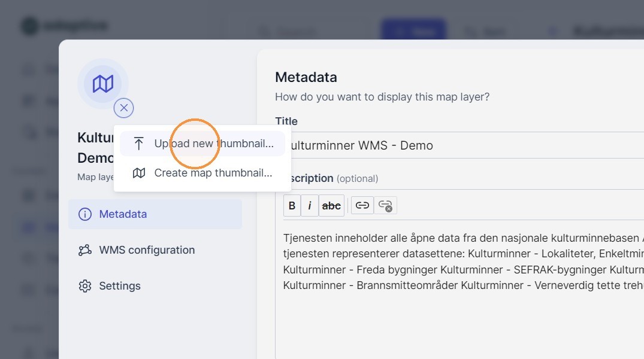This screenshot has height=359, width=644.
Task: Click 'How do you want to display this map layer?' text
Action: (382, 97)
